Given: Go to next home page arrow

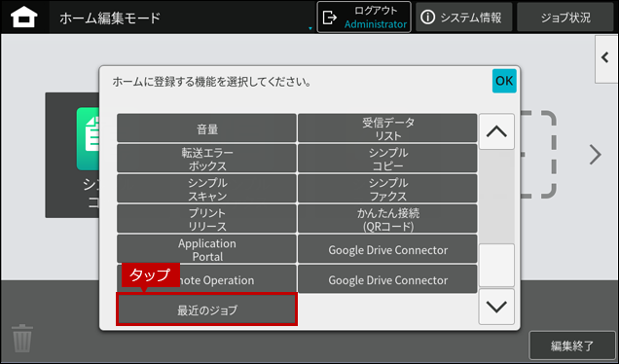Looking at the screenshot, I should [x=595, y=155].
